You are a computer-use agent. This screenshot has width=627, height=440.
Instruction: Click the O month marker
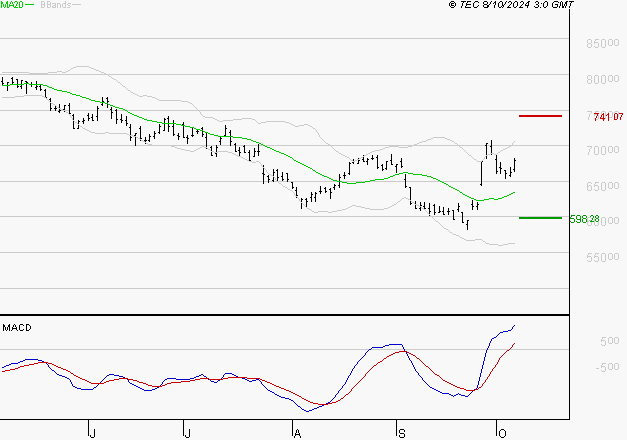click(502, 433)
